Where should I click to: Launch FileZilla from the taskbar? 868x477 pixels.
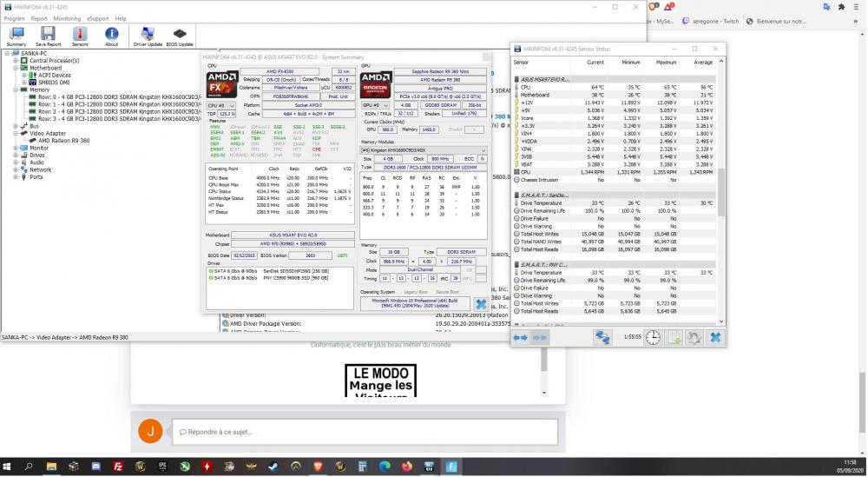(x=118, y=467)
